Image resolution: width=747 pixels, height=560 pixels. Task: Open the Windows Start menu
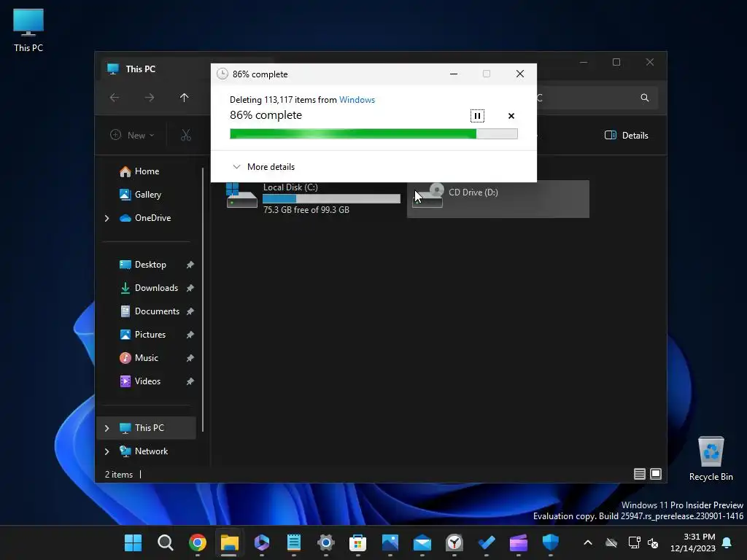(x=133, y=542)
